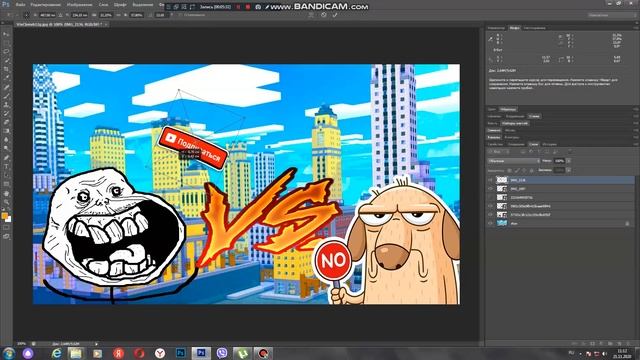Viewport: 640px width, 360px height.
Task: Switch to warp mode in options bar
Action: point(311,15)
